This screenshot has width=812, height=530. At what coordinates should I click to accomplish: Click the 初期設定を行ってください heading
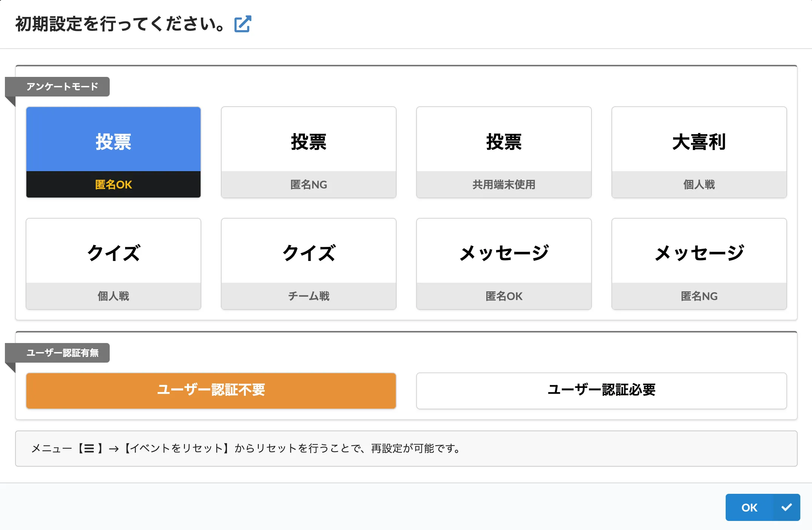point(121,24)
